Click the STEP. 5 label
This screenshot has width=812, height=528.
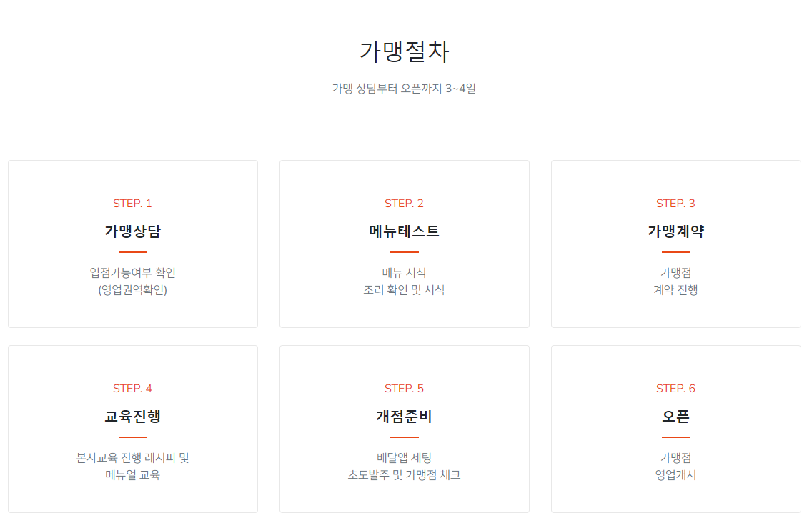pyautogui.click(x=404, y=389)
